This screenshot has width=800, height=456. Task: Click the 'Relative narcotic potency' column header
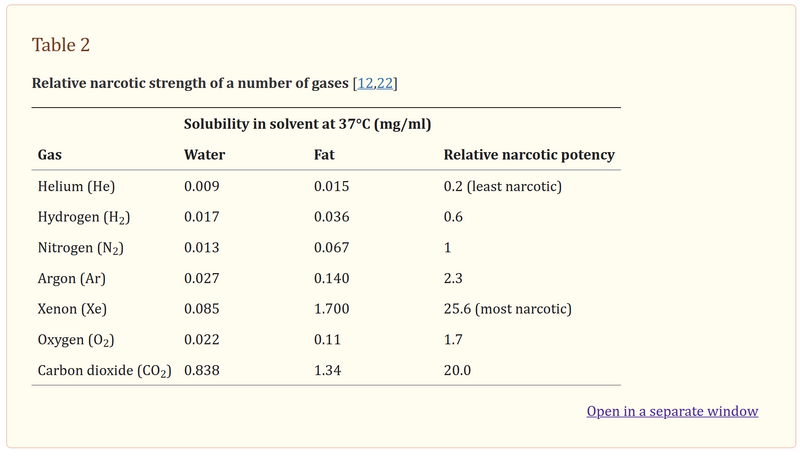[x=529, y=155]
